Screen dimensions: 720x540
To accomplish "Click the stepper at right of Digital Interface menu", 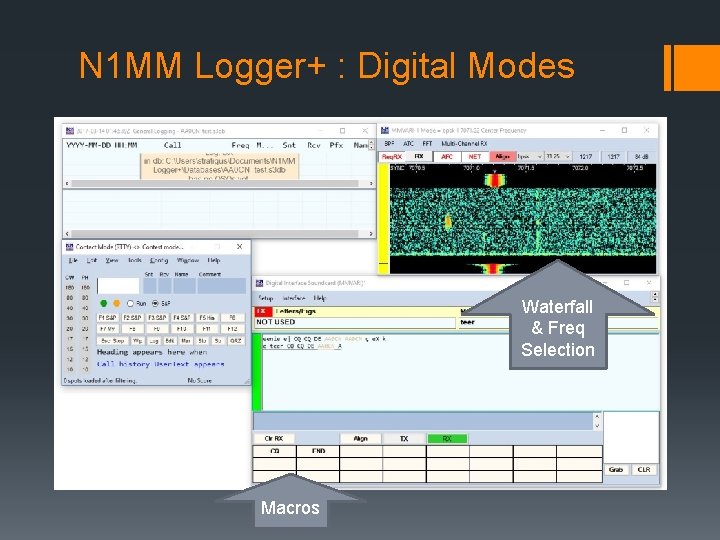I will [655, 297].
